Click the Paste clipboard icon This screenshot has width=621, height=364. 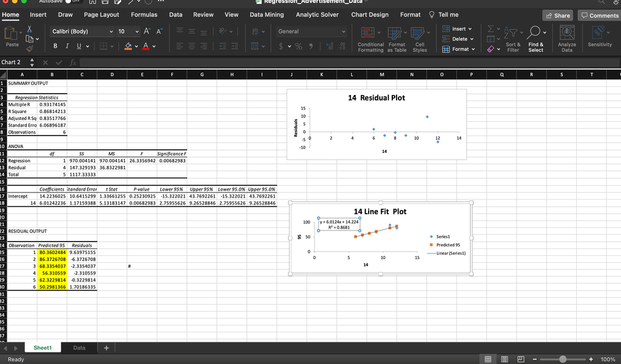11,34
